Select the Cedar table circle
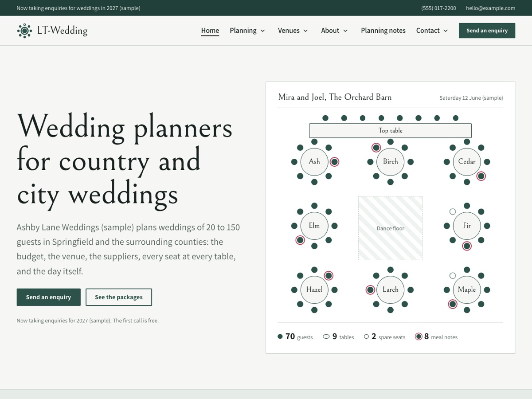 click(467, 162)
